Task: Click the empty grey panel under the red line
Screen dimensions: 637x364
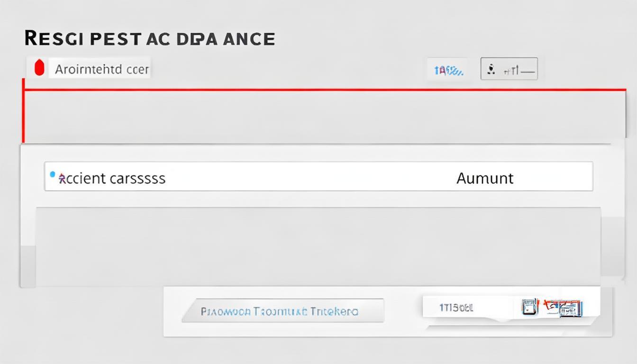Action: (322, 116)
